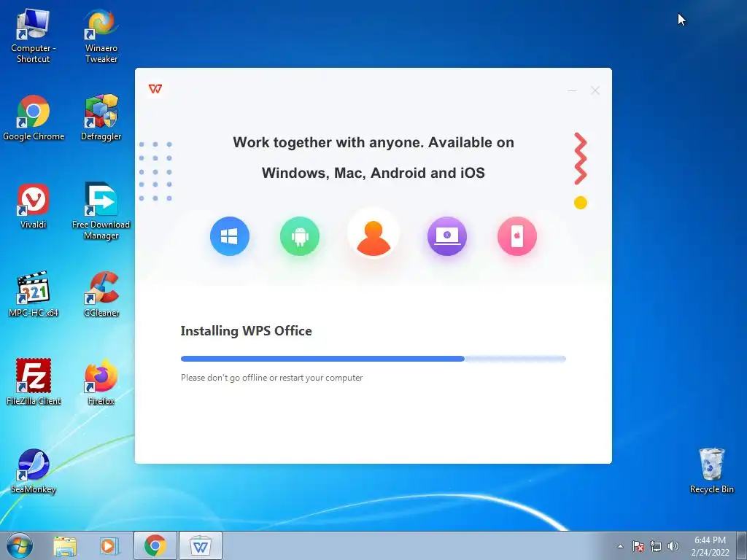Select the purple Mac laptop icon

click(x=447, y=236)
